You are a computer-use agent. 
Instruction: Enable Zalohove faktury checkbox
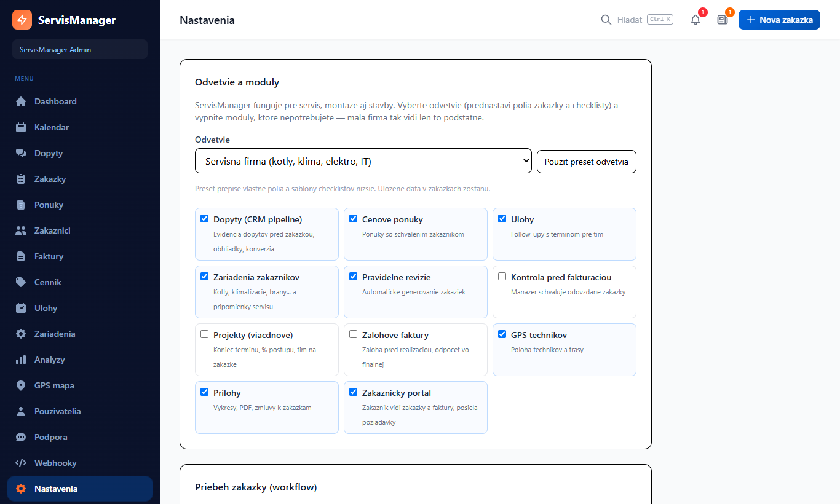(x=354, y=334)
